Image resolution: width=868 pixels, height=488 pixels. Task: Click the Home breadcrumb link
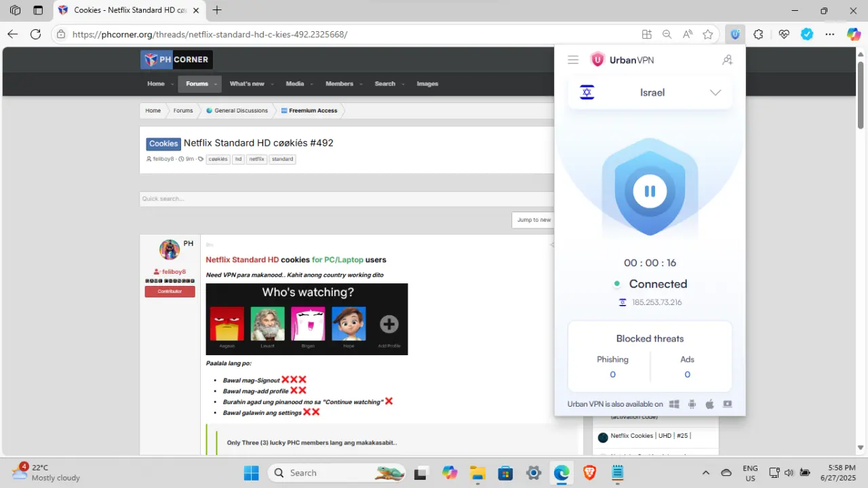click(x=153, y=110)
